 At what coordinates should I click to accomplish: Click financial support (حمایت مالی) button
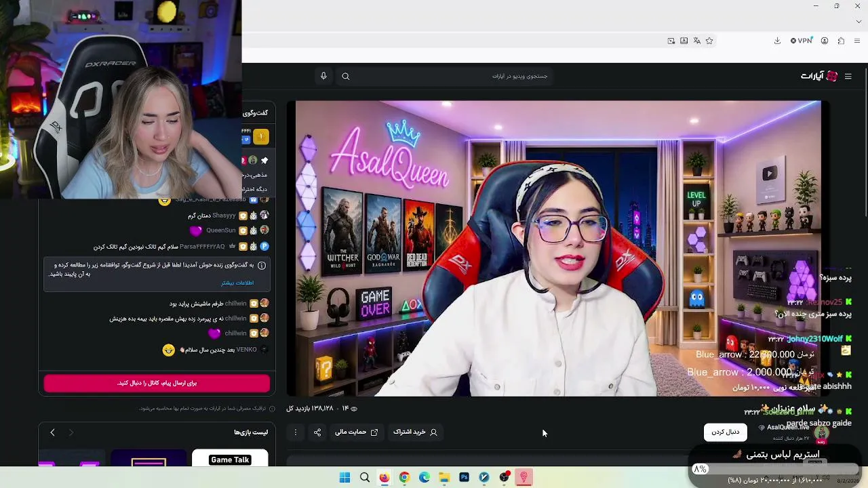coord(356,432)
